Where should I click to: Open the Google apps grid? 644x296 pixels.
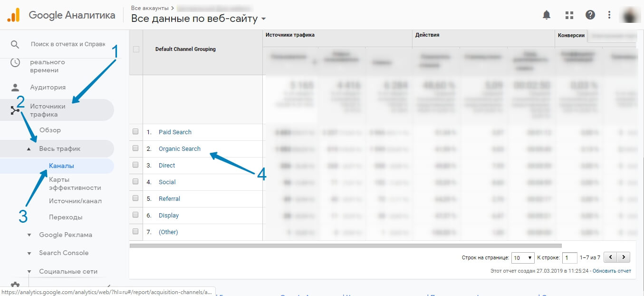(x=569, y=15)
